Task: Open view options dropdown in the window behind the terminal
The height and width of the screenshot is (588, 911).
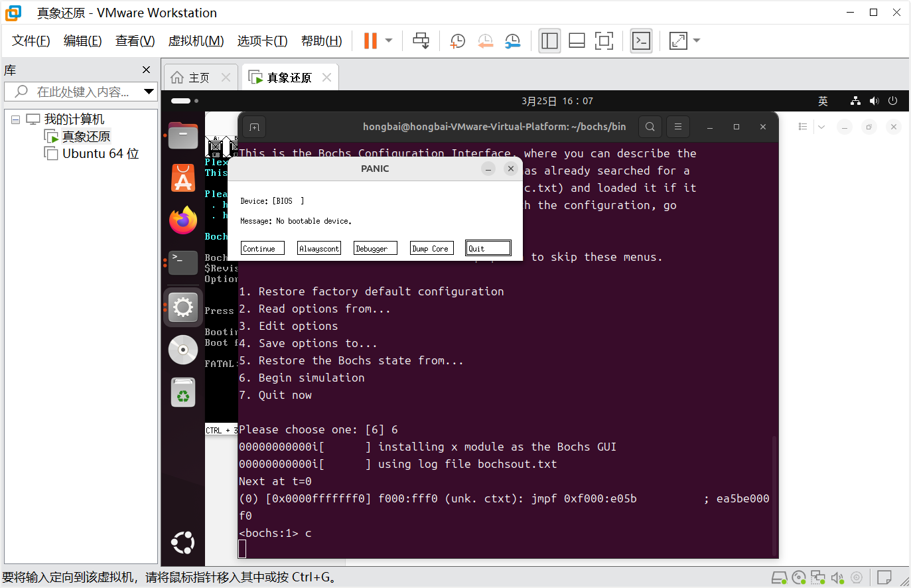Action: (821, 127)
